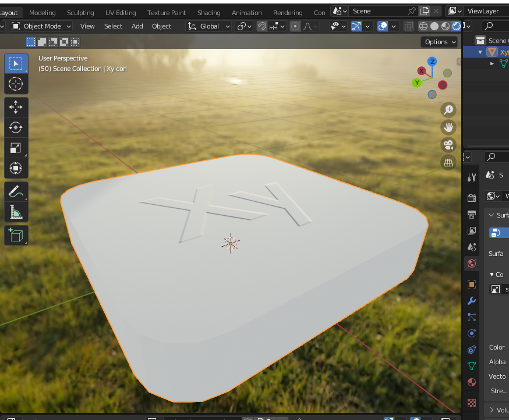Screen dimensions: 509x420
Task: Activate the Annotate tool
Action: (x=16, y=191)
